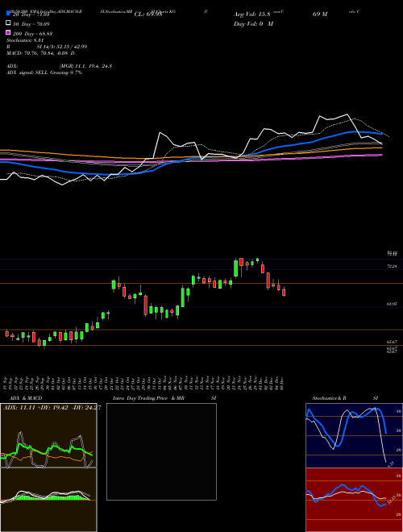Click the 'Stochastics & R SI' panel title

(x=345, y=398)
